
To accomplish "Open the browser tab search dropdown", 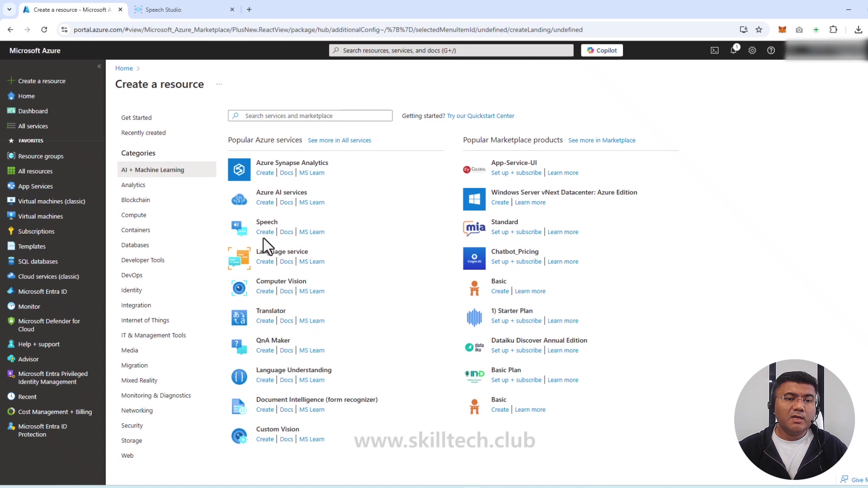I will click(x=9, y=9).
